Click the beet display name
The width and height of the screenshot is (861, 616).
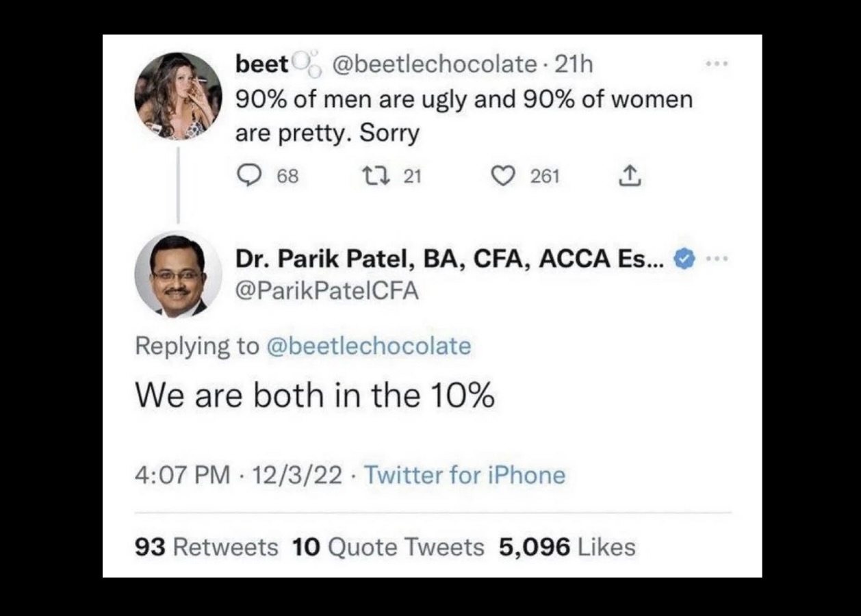pyautogui.click(x=261, y=64)
